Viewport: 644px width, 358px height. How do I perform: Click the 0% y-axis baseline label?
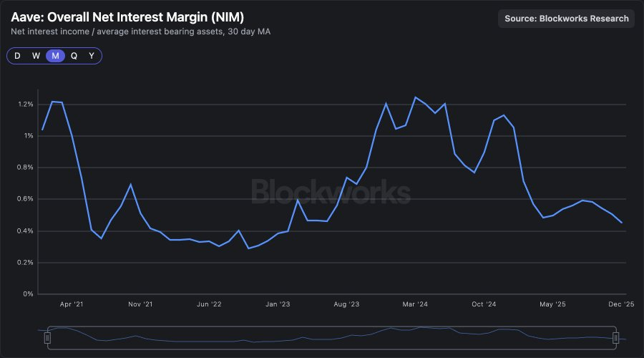point(29,294)
